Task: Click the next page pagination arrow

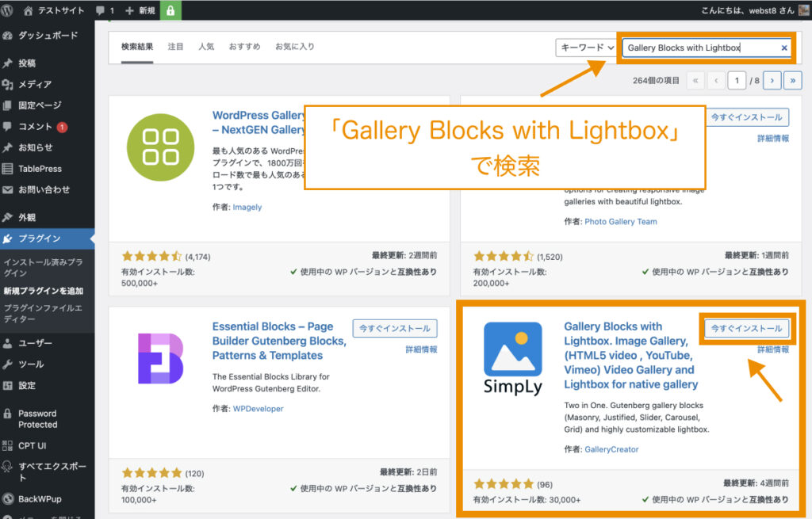Action: tap(772, 80)
